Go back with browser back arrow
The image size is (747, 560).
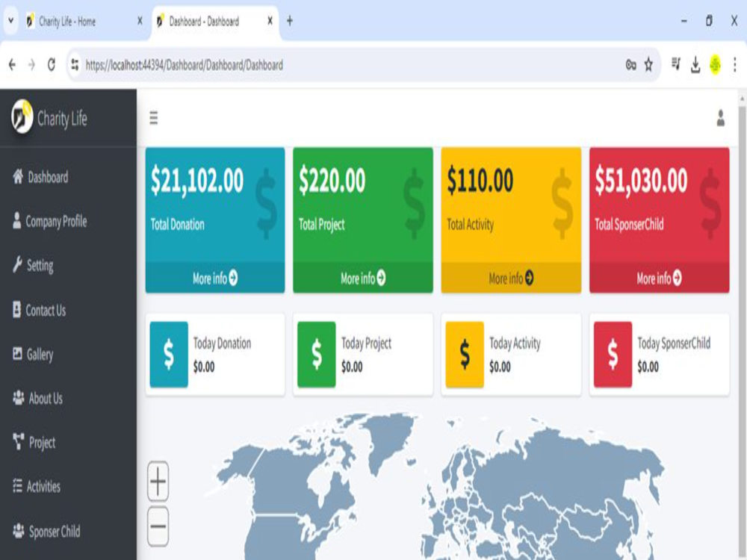pyautogui.click(x=13, y=65)
